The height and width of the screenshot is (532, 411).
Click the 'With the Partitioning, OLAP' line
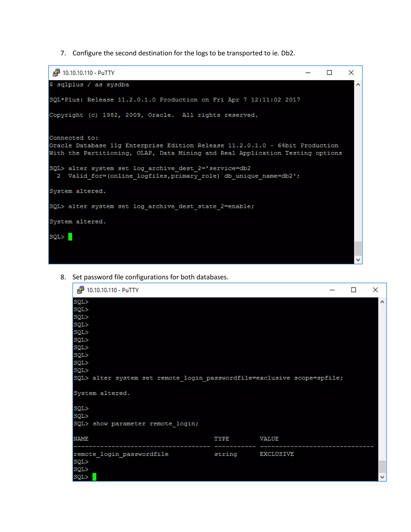[x=195, y=153]
